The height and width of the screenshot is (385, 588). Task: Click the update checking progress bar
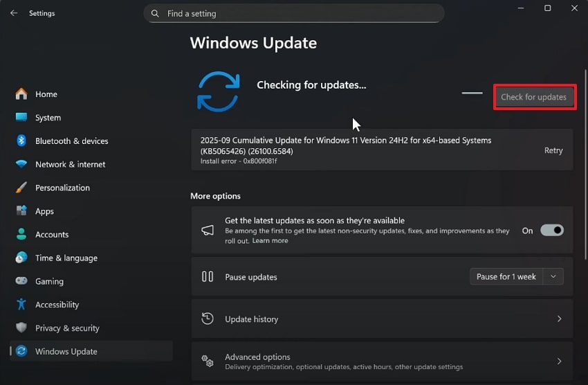[x=472, y=93]
